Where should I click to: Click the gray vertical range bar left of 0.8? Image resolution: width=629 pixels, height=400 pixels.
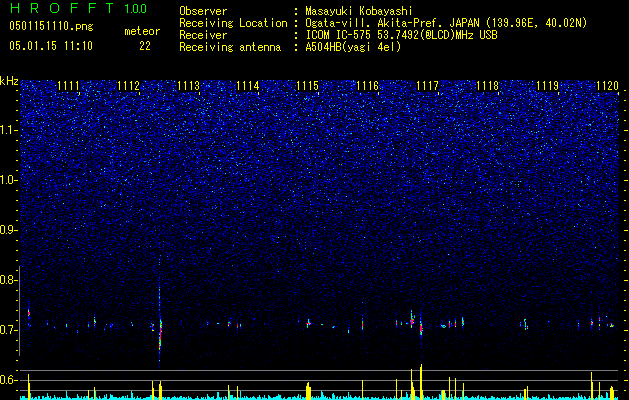tap(19, 311)
